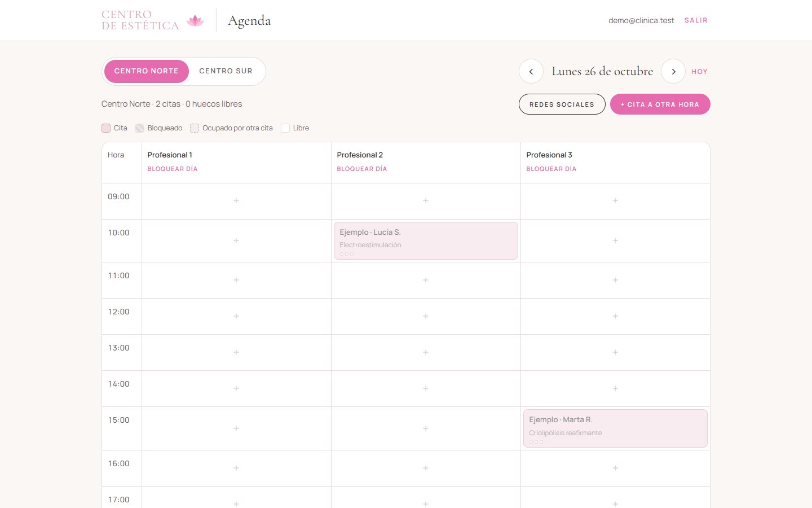Click the Agenda page title
This screenshot has height=508, width=812.
point(249,21)
